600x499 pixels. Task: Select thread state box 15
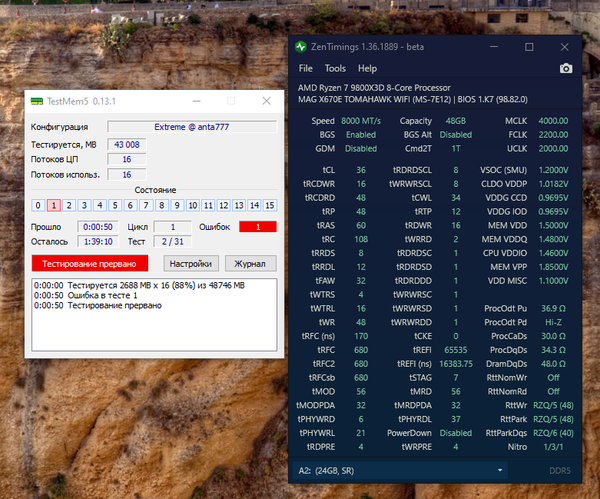pos(270,205)
